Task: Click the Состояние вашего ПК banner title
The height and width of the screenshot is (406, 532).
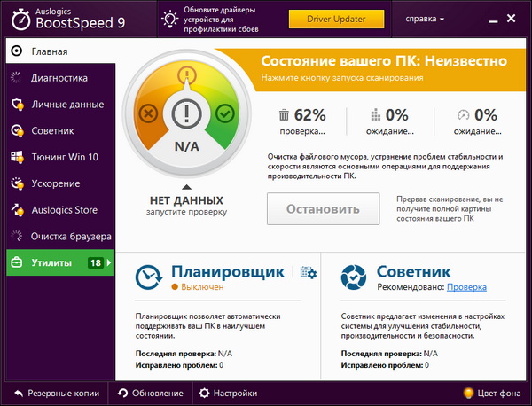Action: pyautogui.click(x=384, y=61)
